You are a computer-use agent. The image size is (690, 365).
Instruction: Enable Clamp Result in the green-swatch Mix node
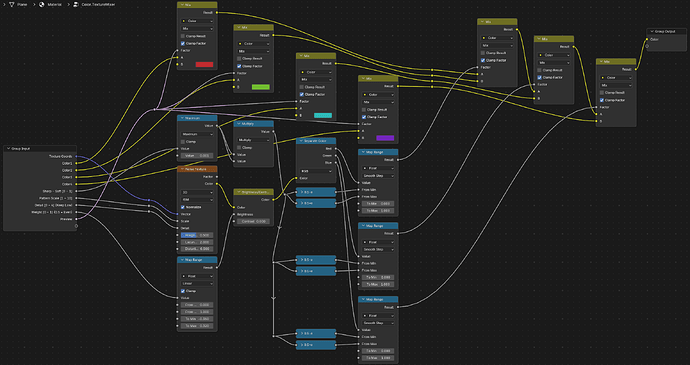tap(239, 59)
